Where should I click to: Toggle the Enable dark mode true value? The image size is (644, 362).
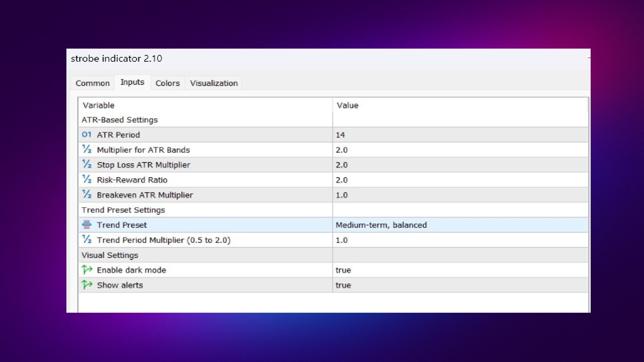460,270
